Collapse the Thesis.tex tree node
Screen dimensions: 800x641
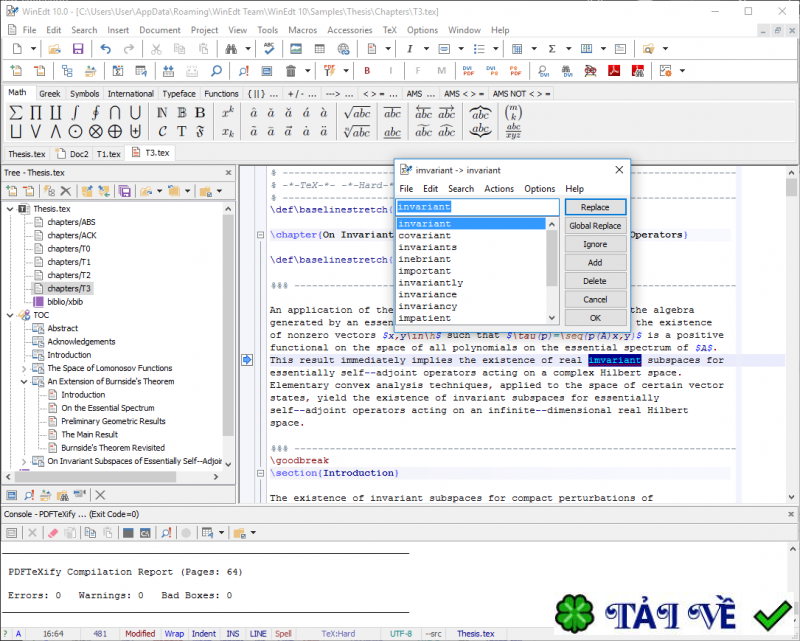coord(10,209)
